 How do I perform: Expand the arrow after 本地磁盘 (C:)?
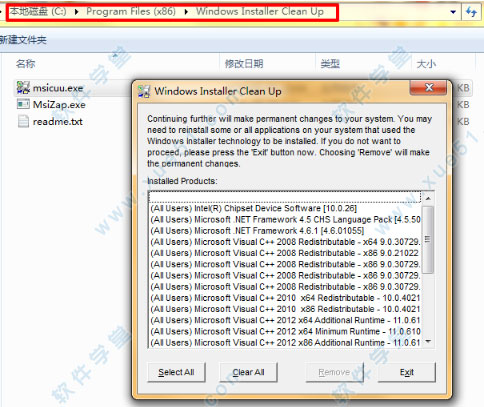coord(77,12)
